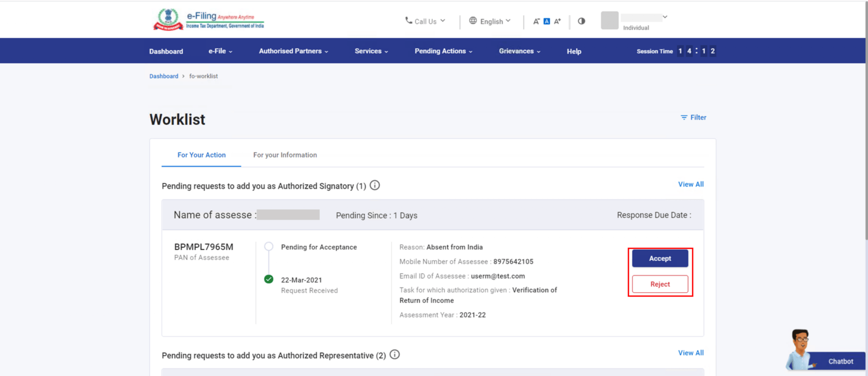Accept the authorized signatory request
The height and width of the screenshot is (376, 868).
click(x=660, y=258)
